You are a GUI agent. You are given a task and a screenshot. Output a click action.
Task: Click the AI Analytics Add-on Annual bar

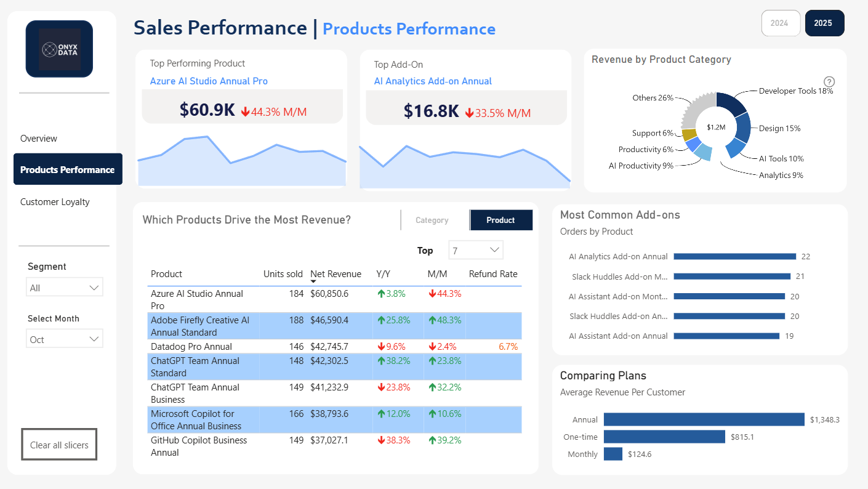735,257
